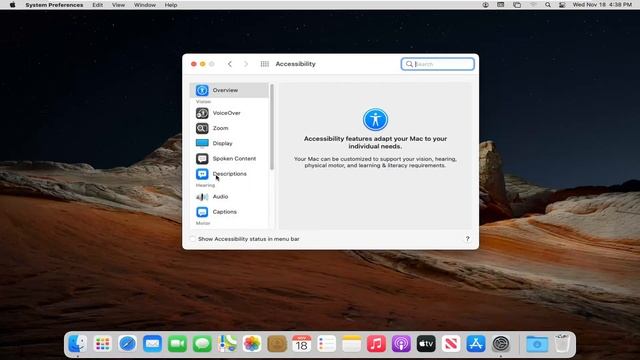Viewport: 640px width, 360px height.
Task: Select Overview in the Accessibility sidebar
Action: (x=229, y=90)
